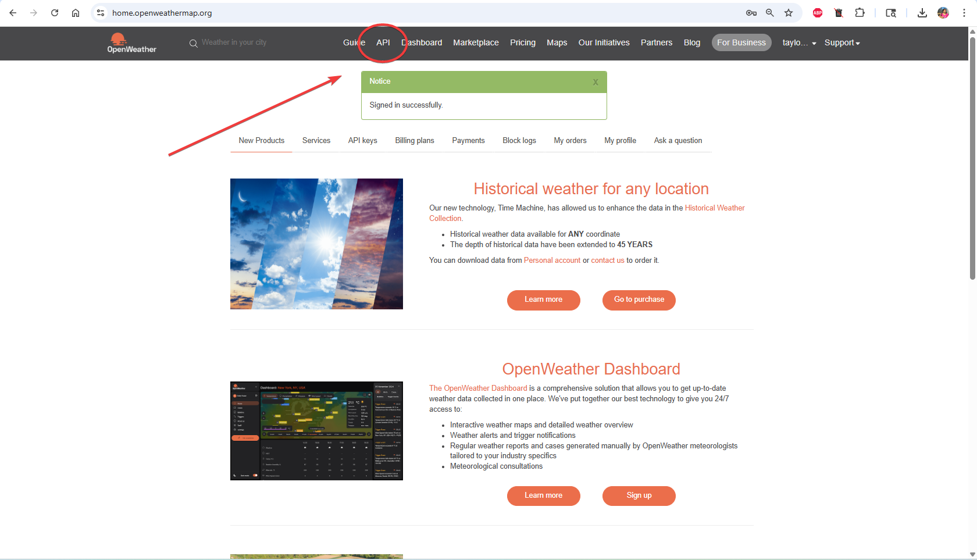
Task: Open Pricing in the top navigation
Action: pyautogui.click(x=523, y=42)
